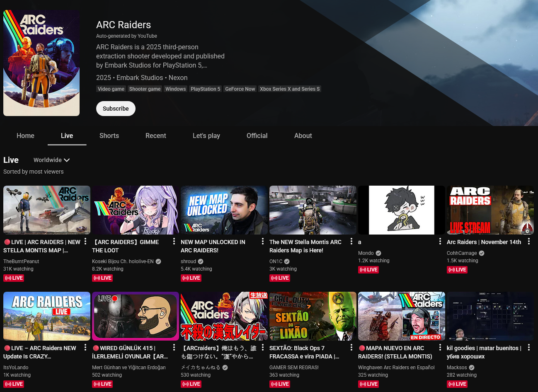
Task: Click the LIVE badge under TheBurntPeanut
Action: click(14, 278)
